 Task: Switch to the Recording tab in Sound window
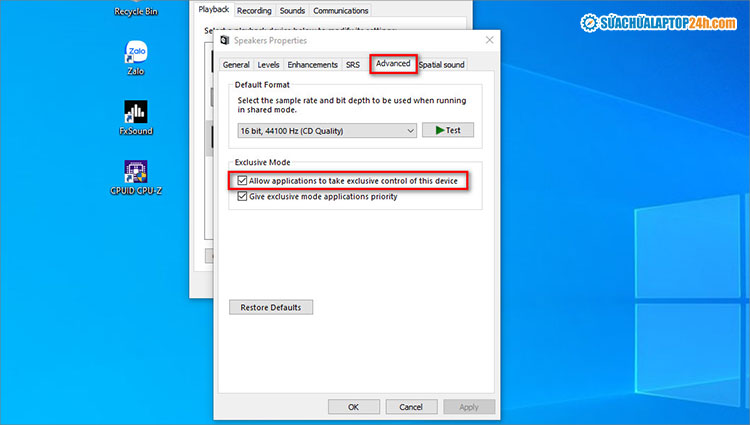[254, 10]
